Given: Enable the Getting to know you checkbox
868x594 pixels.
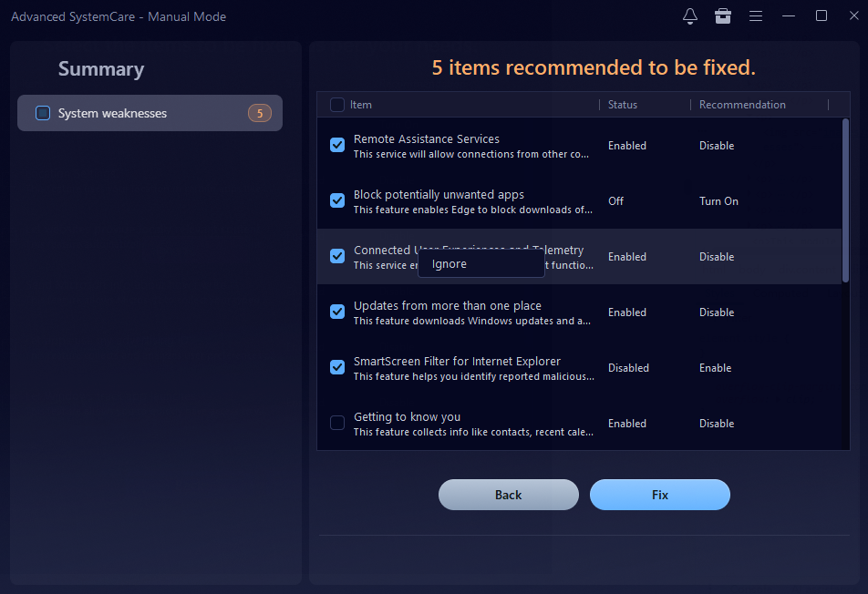Looking at the screenshot, I should pyautogui.click(x=337, y=423).
